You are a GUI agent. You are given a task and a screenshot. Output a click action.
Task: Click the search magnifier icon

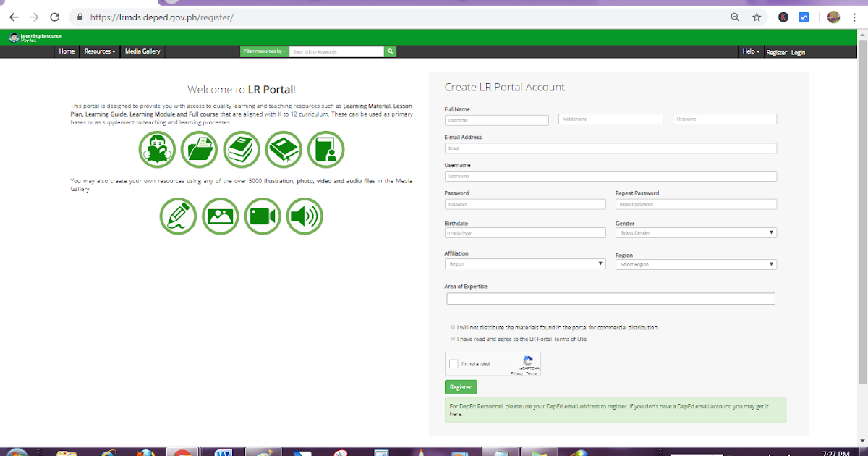tap(390, 51)
